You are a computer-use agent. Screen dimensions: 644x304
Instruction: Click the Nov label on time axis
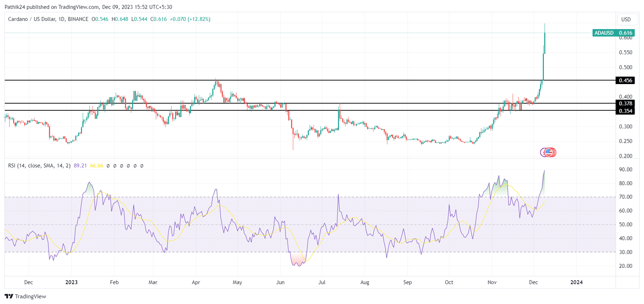492,282
